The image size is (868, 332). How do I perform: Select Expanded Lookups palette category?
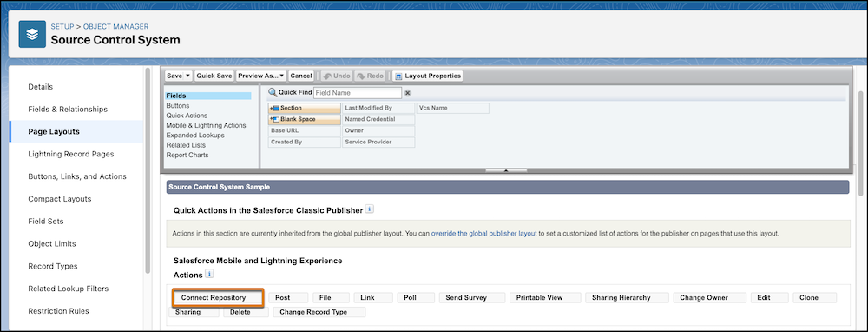[x=194, y=136]
